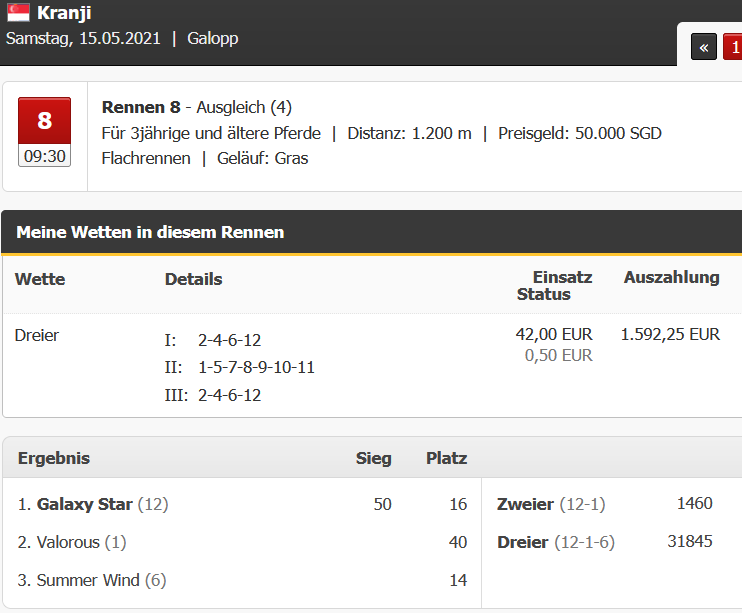The width and height of the screenshot is (742, 613).
Task: Go to previous race with « button
Action: point(704,47)
